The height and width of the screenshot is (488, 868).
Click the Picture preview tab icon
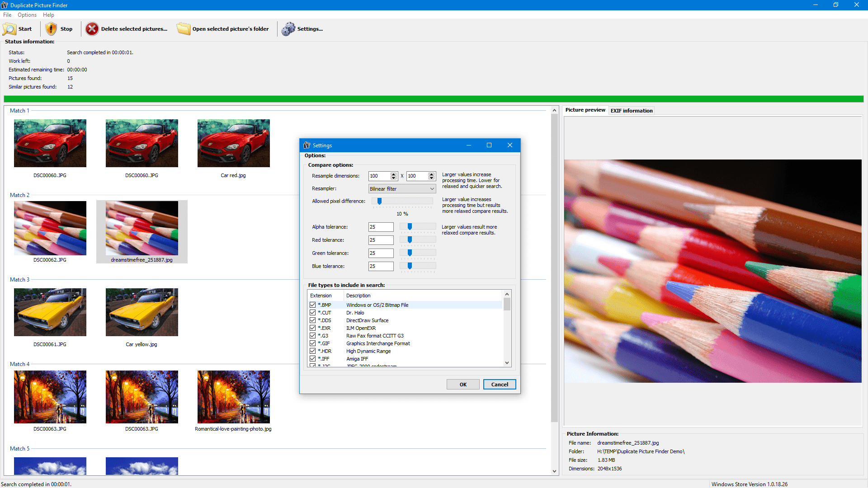click(x=585, y=110)
